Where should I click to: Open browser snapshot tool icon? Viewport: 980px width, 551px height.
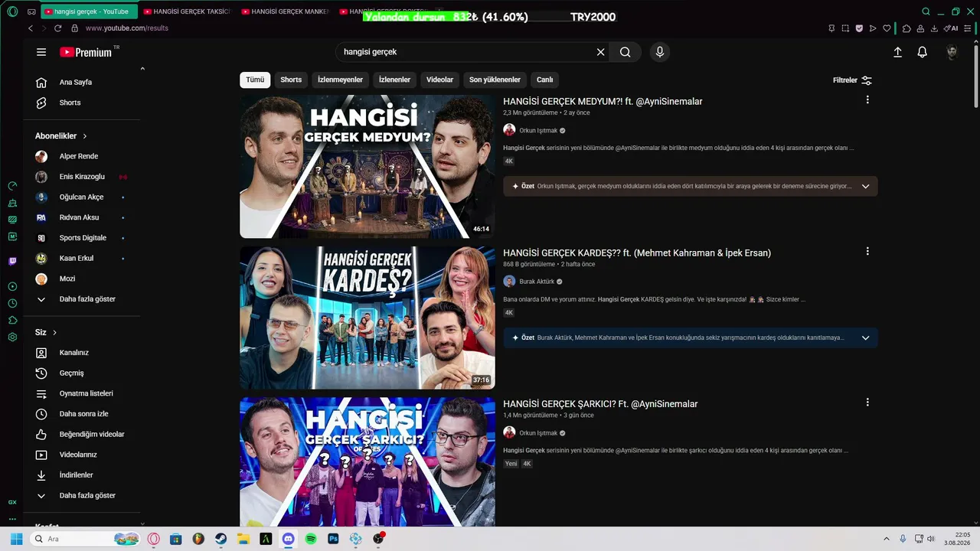coord(845,28)
